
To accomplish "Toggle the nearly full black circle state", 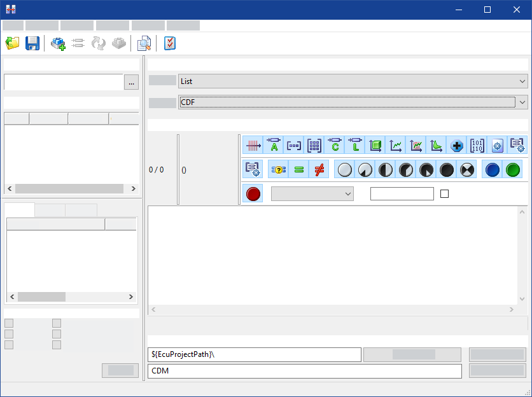I will [426, 169].
